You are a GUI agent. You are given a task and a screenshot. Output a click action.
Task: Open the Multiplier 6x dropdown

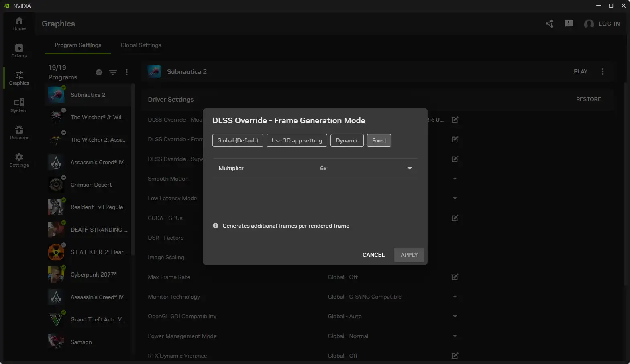click(x=315, y=168)
